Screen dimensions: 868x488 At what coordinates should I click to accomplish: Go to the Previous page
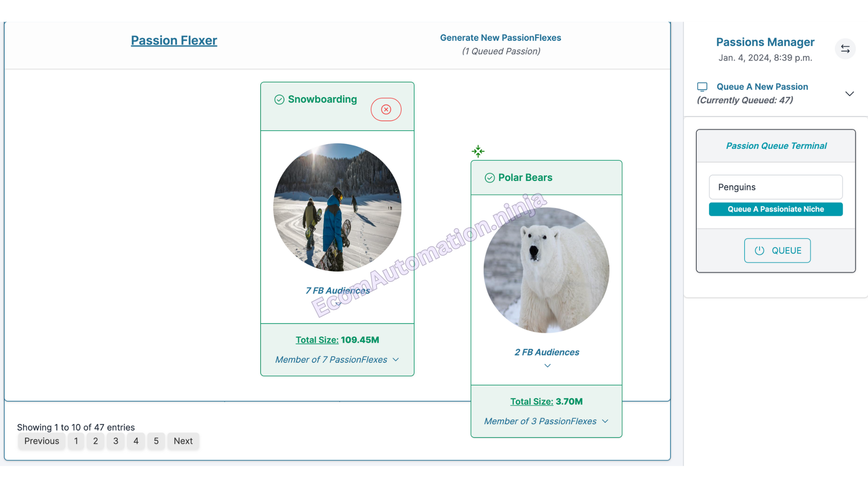click(42, 441)
